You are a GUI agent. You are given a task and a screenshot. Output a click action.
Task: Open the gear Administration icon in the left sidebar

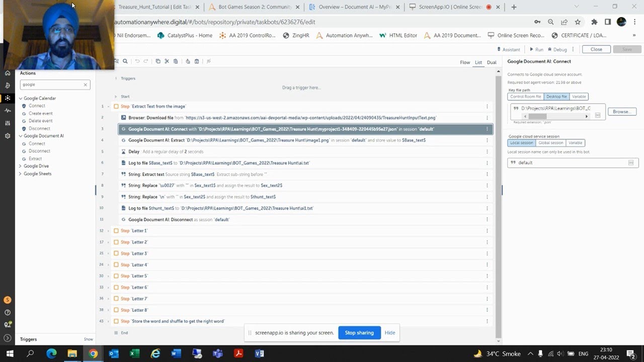7,136
